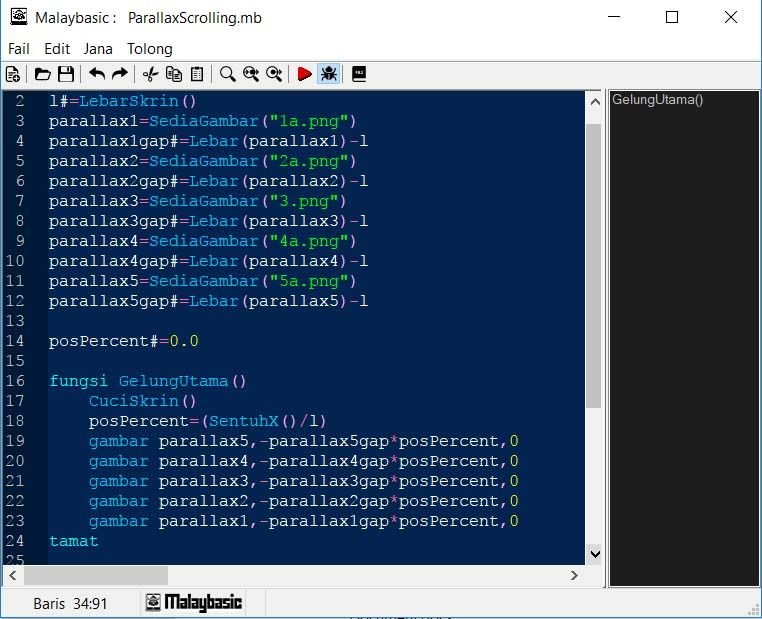Open a file using folder icon
The height and width of the screenshot is (619, 762).
point(43,74)
